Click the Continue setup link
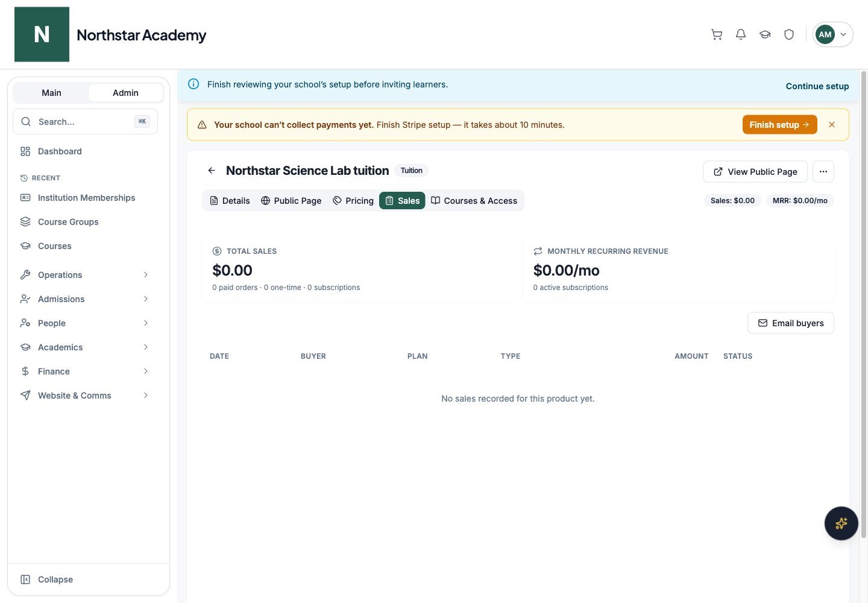 pyautogui.click(x=817, y=86)
